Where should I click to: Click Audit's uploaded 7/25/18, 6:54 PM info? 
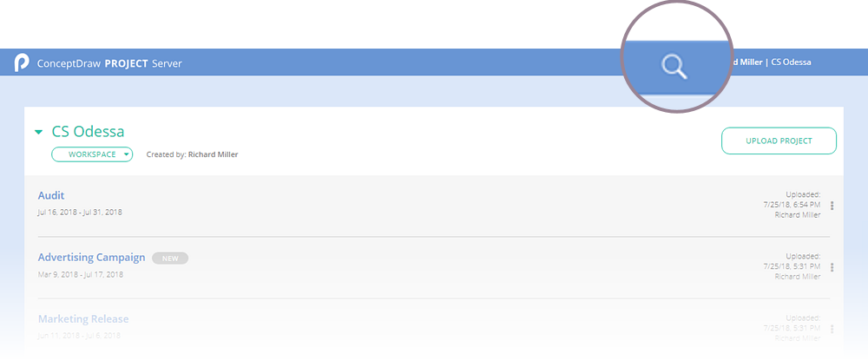tap(790, 205)
